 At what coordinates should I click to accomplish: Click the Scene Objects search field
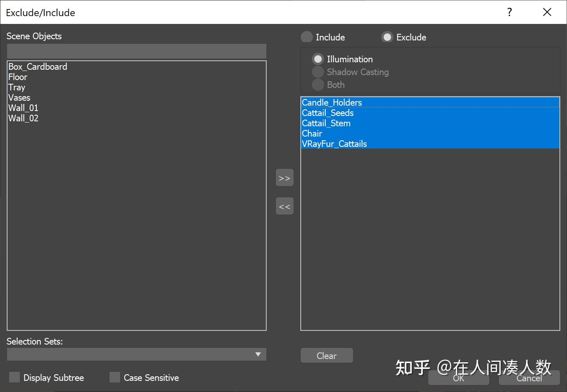coord(136,51)
